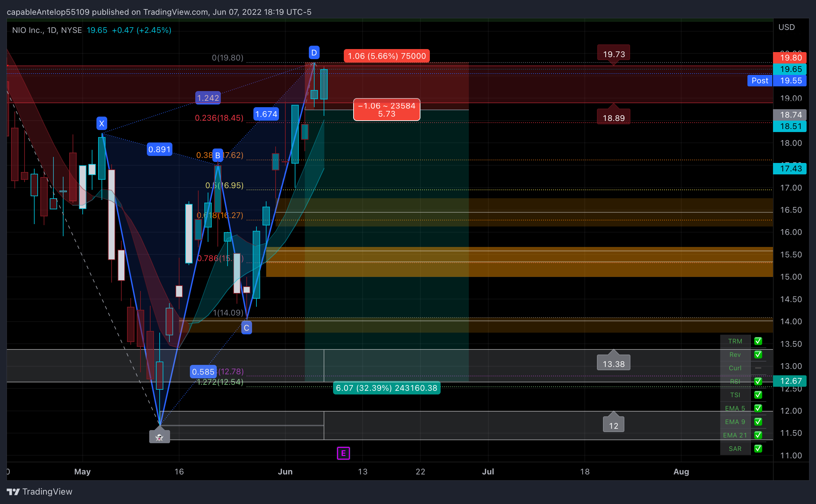Click the 19.65 last price axis tag
This screenshot has height=504, width=816.
790,69
